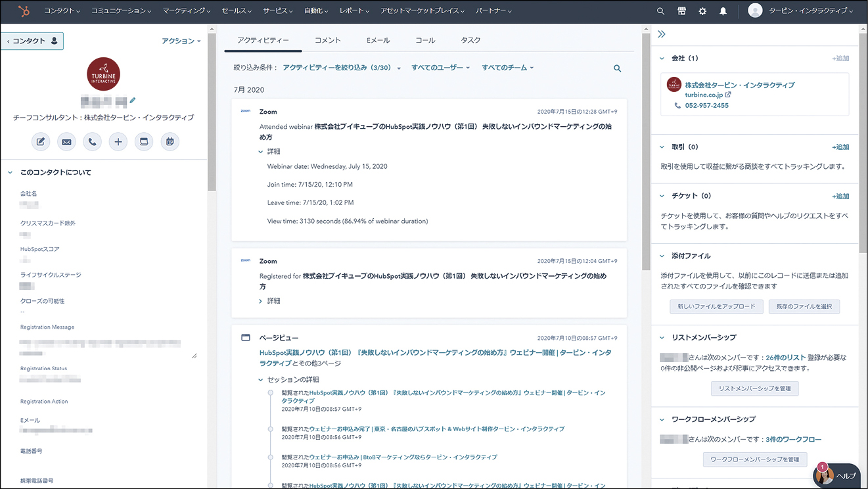Click ワークフローメンバーシップを管理 button

coord(755,459)
